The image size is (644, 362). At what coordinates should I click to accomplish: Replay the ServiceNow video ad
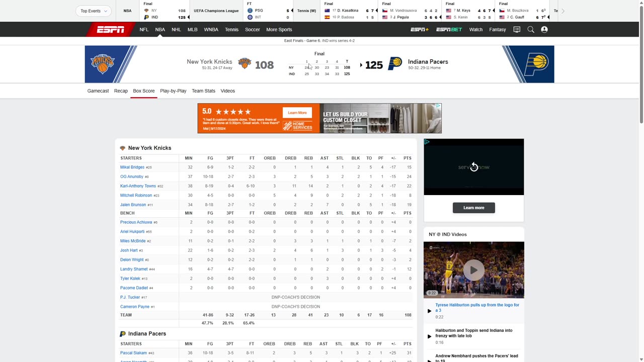coord(474,167)
